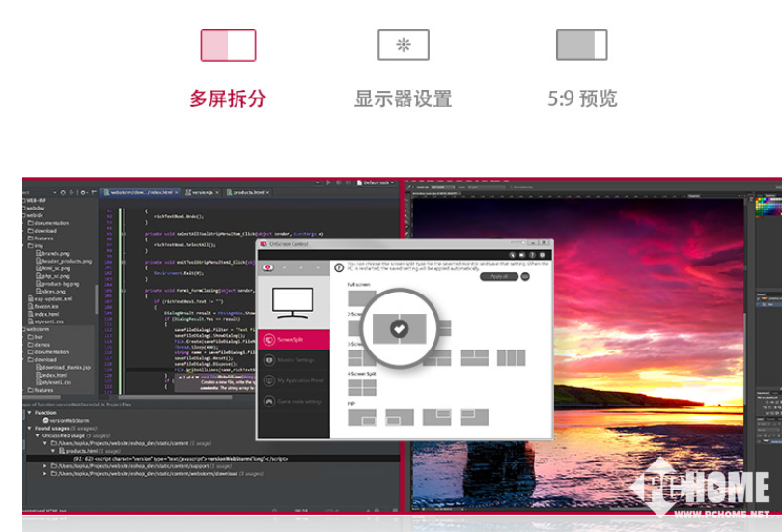Choose the 3-Screen layout with wide bottom pane
The image size is (782, 532).
point(474,358)
